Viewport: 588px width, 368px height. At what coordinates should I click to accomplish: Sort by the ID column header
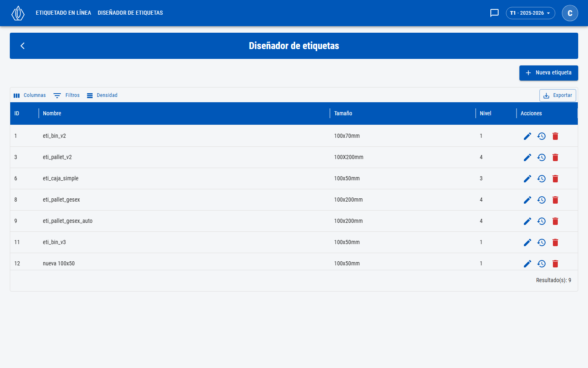click(24, 113)
